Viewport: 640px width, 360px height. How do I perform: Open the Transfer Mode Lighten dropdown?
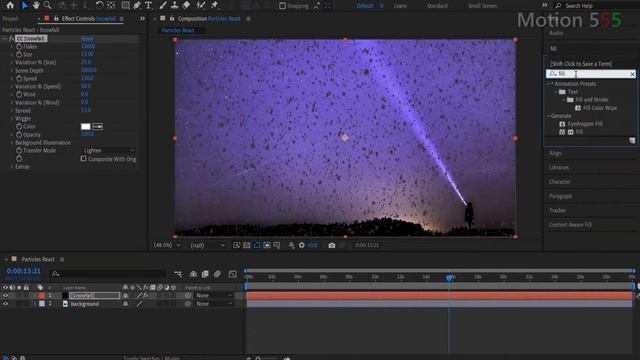pos(109,151)
